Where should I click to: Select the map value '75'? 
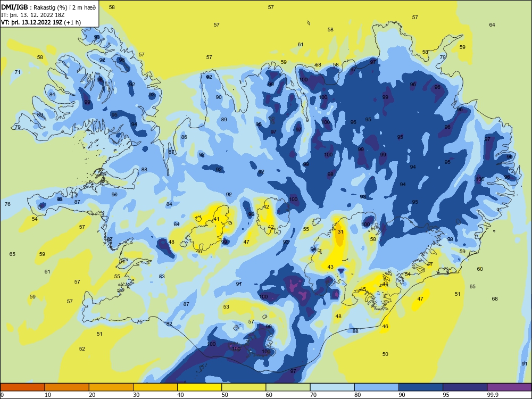click(139, 322)
